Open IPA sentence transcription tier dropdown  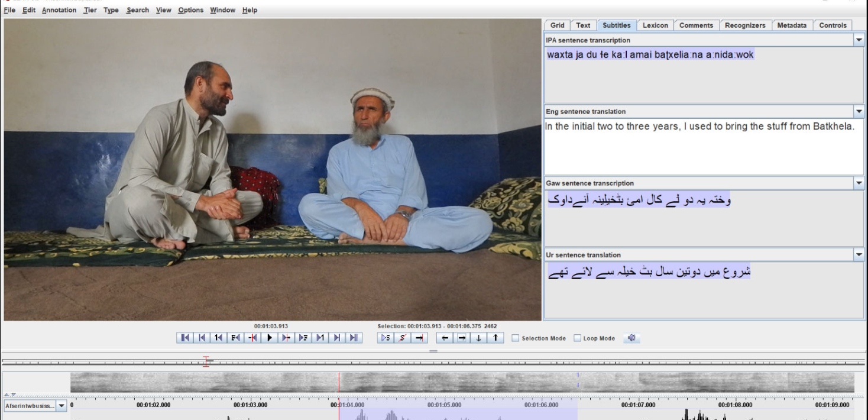859,40
